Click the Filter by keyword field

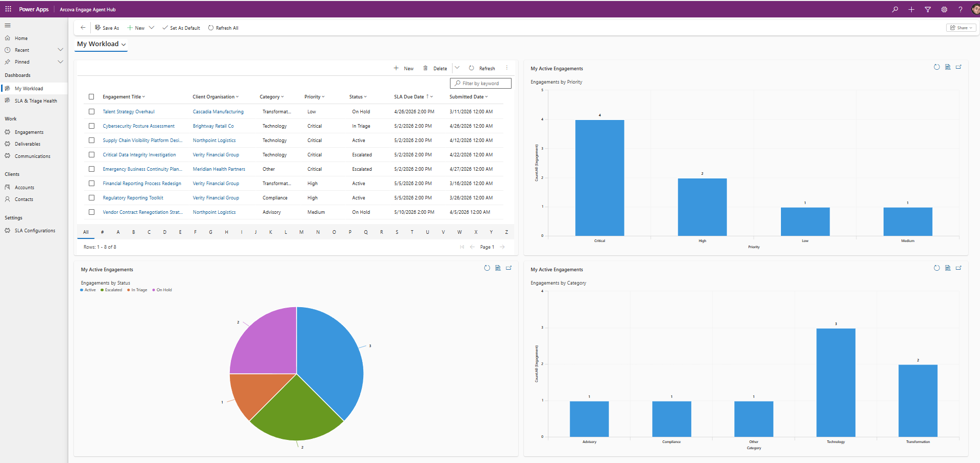[481, 83]
